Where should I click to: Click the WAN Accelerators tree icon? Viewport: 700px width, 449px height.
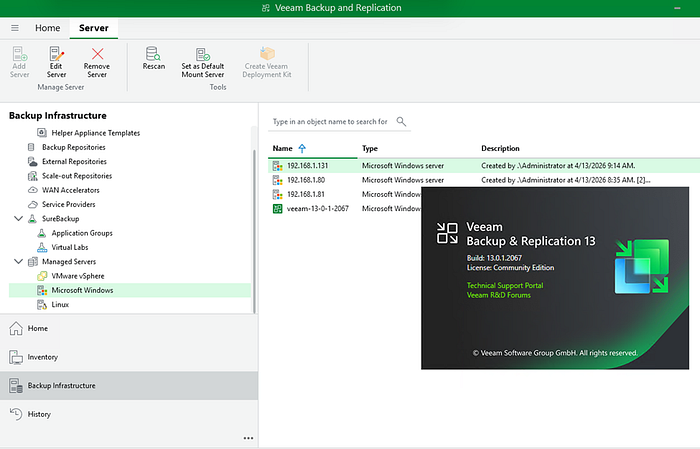coord(32,190)
